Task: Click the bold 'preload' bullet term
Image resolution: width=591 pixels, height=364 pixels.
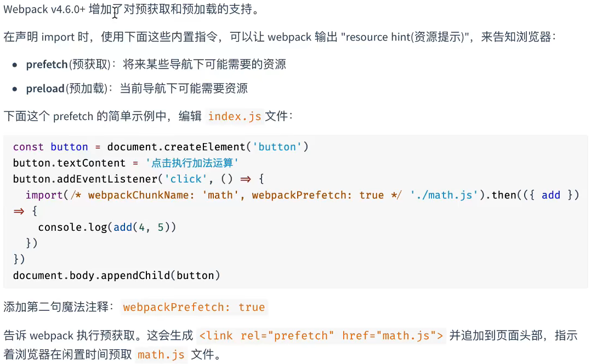Action: 45,89
